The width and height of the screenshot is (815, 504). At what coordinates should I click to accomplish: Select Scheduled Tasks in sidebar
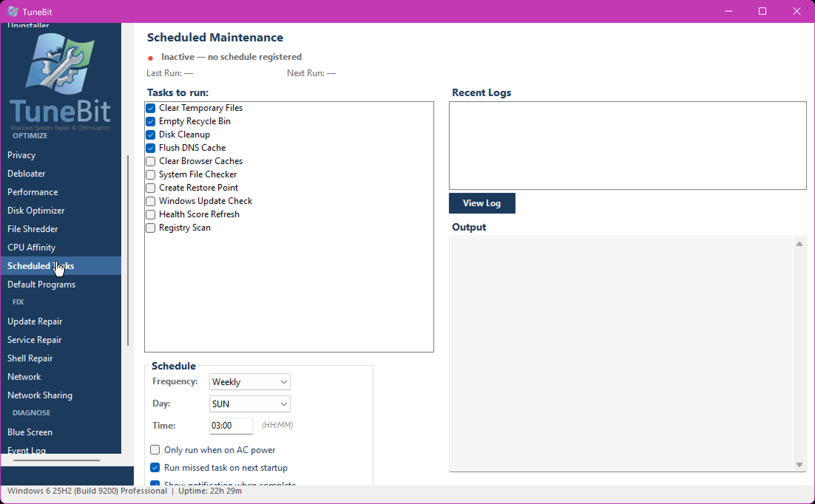(x=61, y=266)
